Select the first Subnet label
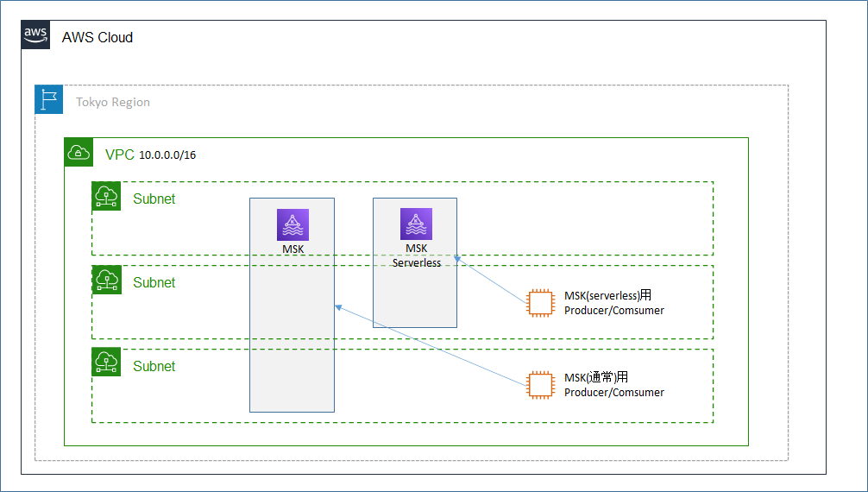 coord(154,199)
